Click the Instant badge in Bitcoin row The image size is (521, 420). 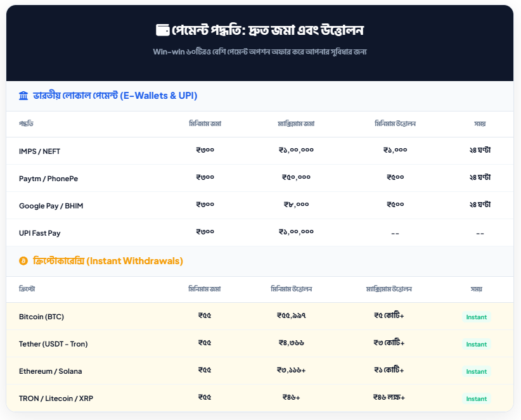(x=477, y=317)
